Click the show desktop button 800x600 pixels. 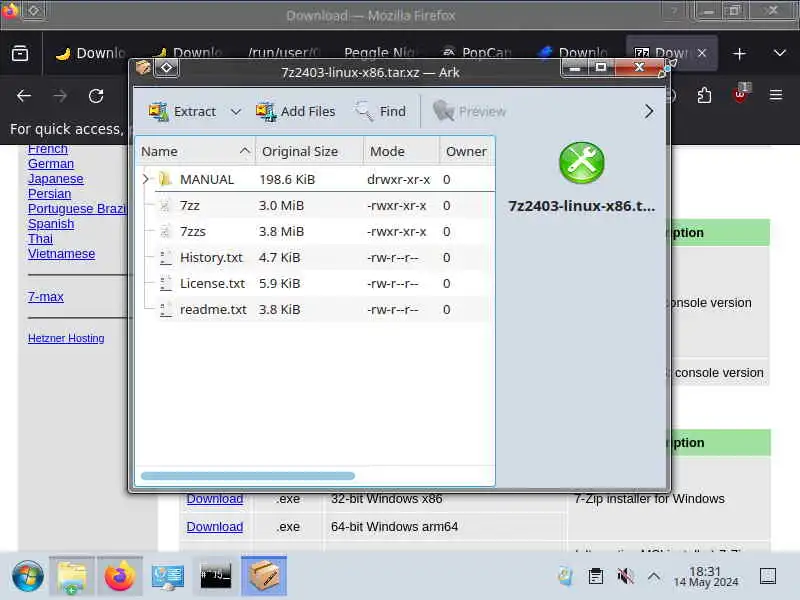tap(768, 577)
